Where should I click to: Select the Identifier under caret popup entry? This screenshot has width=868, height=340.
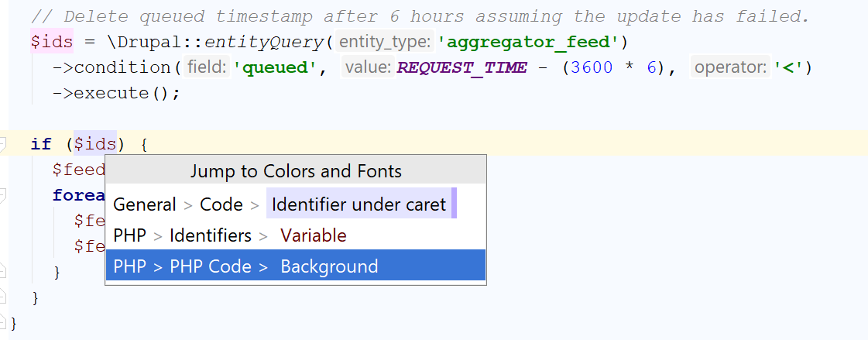point(296,204)
